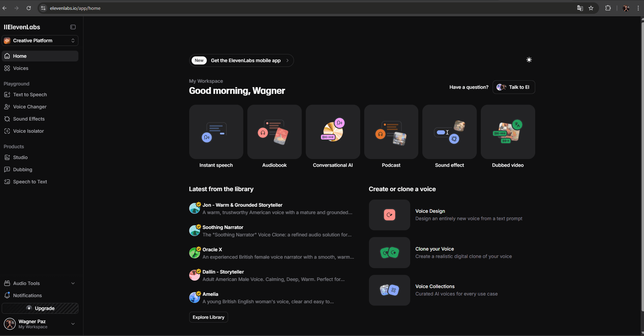The height and width of the screenshot is (336, 644).
Task: Open Clone your Voice icon tile
Action: pos(390,253)
